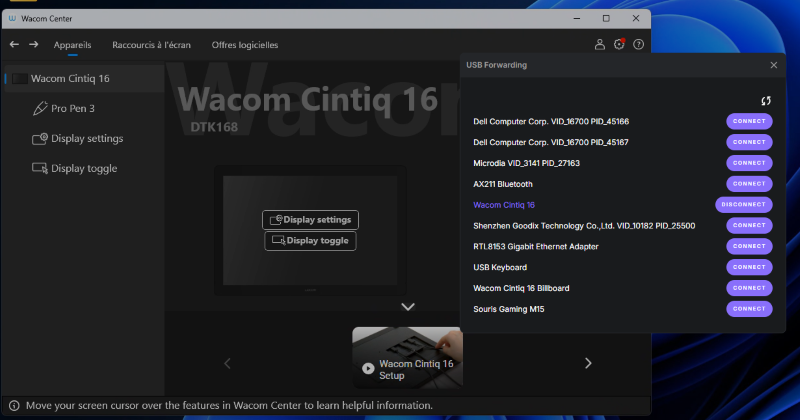Image resolution: width=800 pixels, height=420 pixels.
Task: Click the USB Forwarding panel title
Action: coord(496,65)
